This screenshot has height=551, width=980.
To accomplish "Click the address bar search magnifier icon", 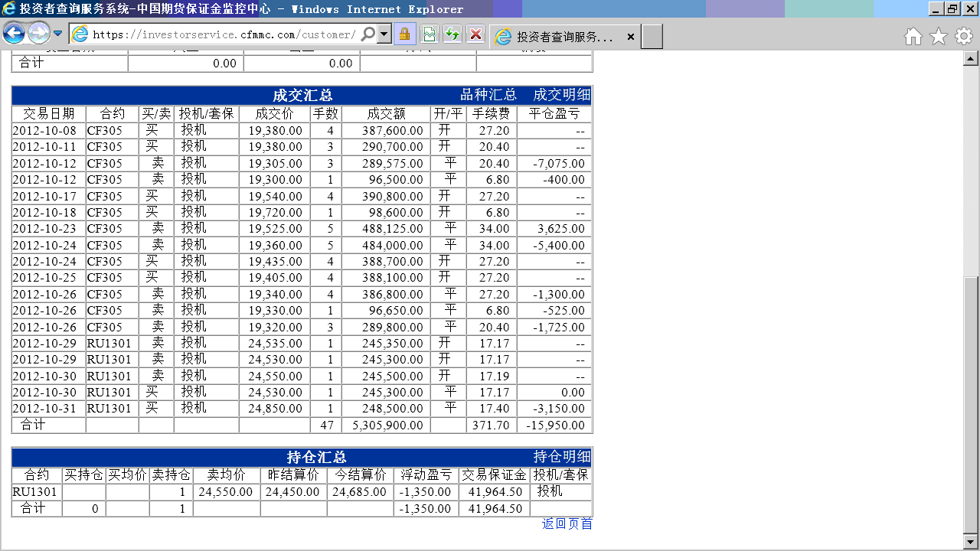I will point(368,34).
